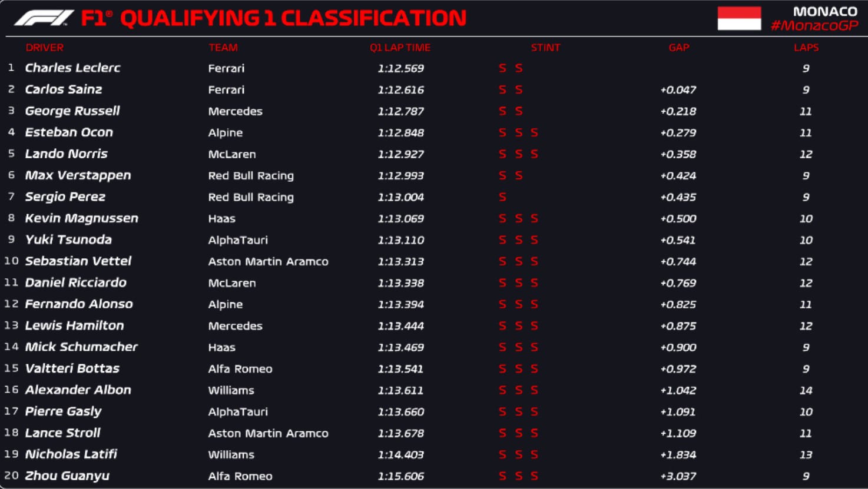Click the Monaco flag icon
Screen dimensions: 868x489
739,18
